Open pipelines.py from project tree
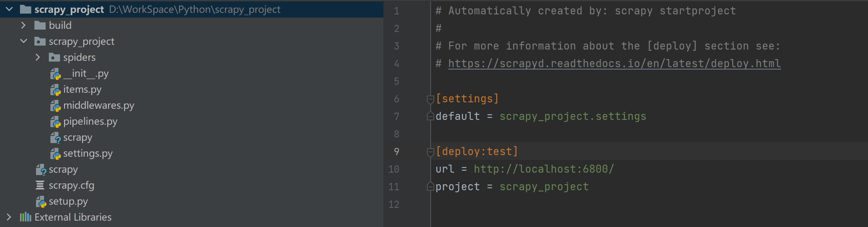 click(90, 121)
